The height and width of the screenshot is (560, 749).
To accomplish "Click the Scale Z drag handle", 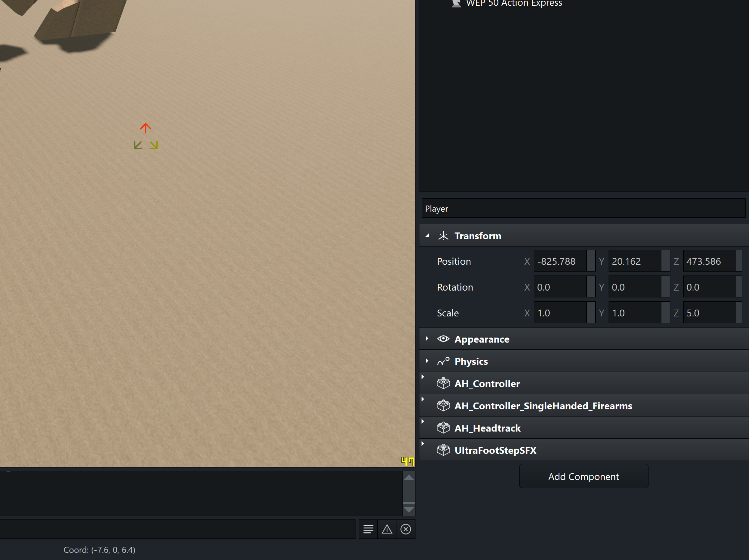I will coord(739,313).
